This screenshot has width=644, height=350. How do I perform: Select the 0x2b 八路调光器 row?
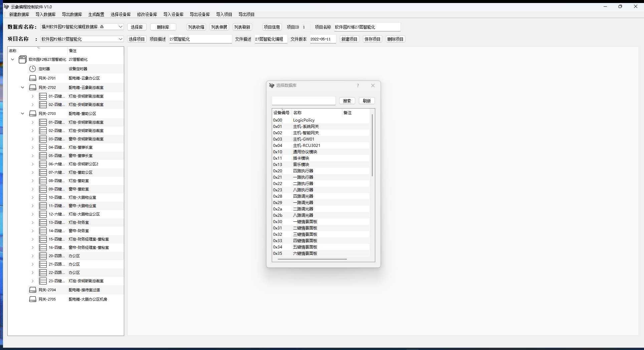pos(321,215)
